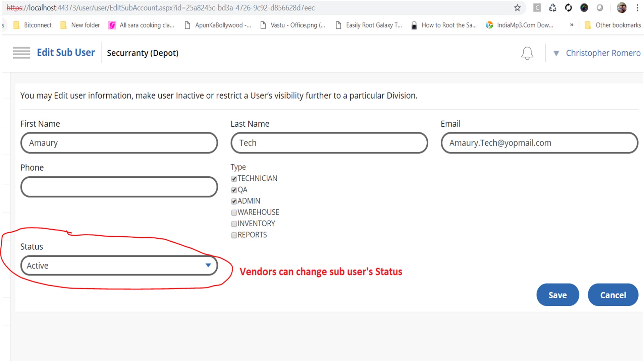Toggle the INVENTORY checkbox
Image resolution: width=644 pixels, height=362 pixels.
[234, 224]
